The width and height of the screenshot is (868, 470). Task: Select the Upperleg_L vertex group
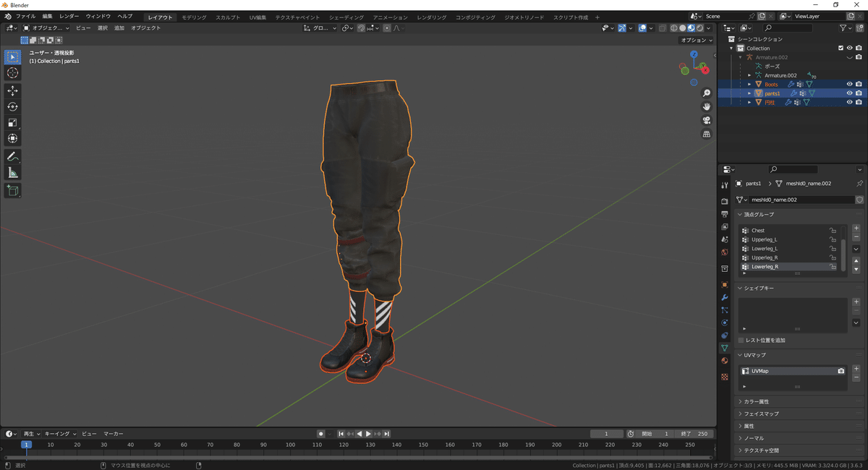click(x=791, y=239)
